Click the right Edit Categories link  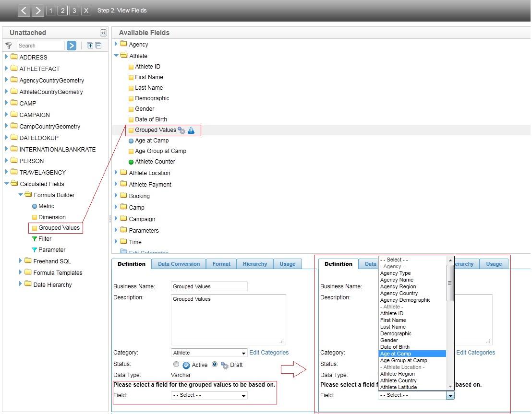click(475, 353)
